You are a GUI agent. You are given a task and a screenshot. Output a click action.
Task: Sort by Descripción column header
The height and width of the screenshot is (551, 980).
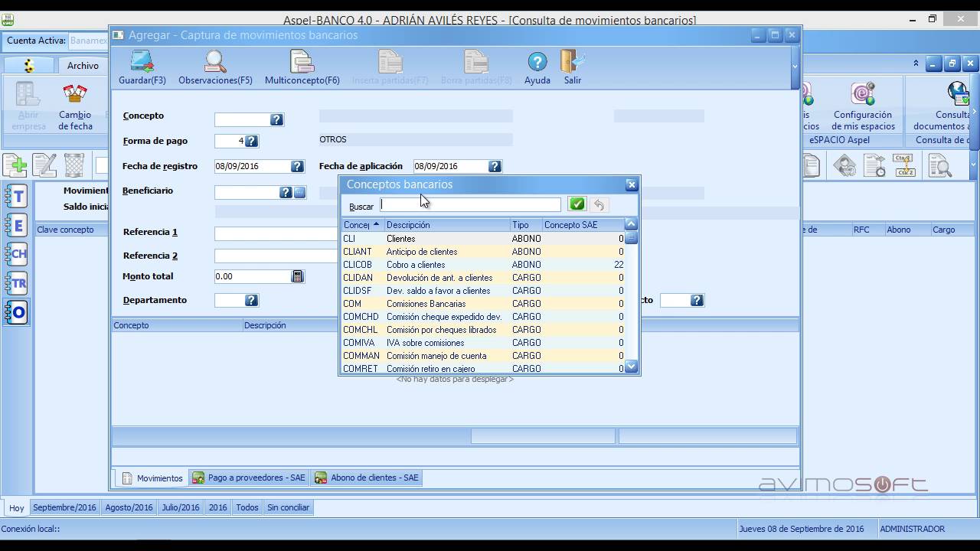pyautogui.click(x=446, y=225)
